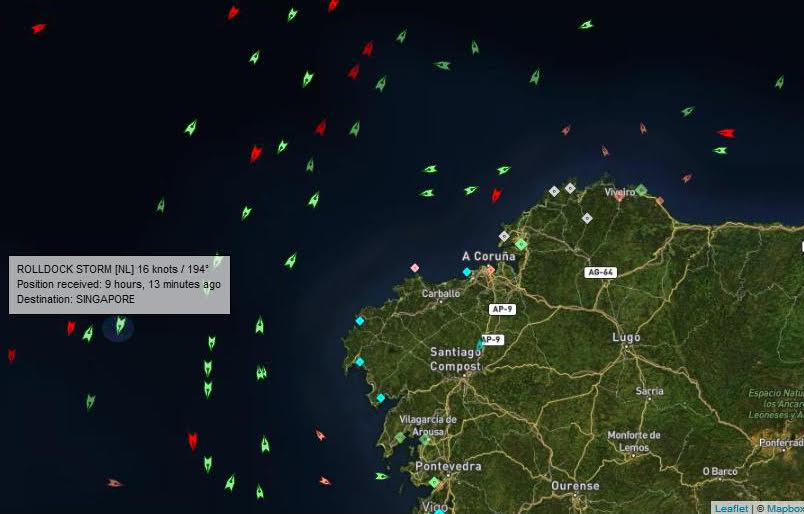Select the circled ROLLDOCK STORM ship marker

click(120, 325)
